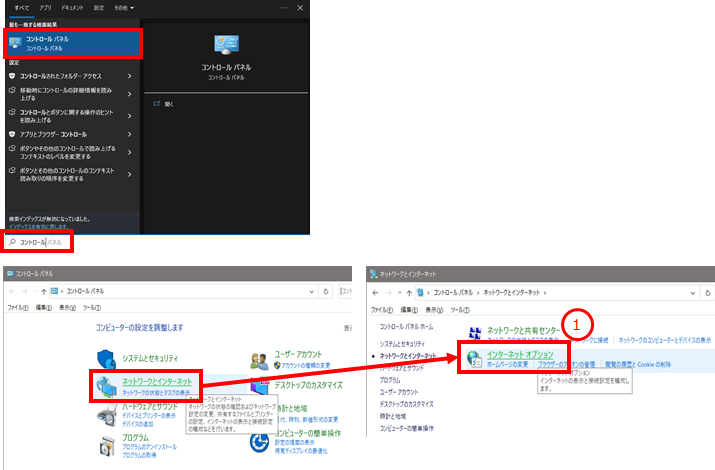Select the 設定 search tab

pyautogui.click(x=99, y=8)
